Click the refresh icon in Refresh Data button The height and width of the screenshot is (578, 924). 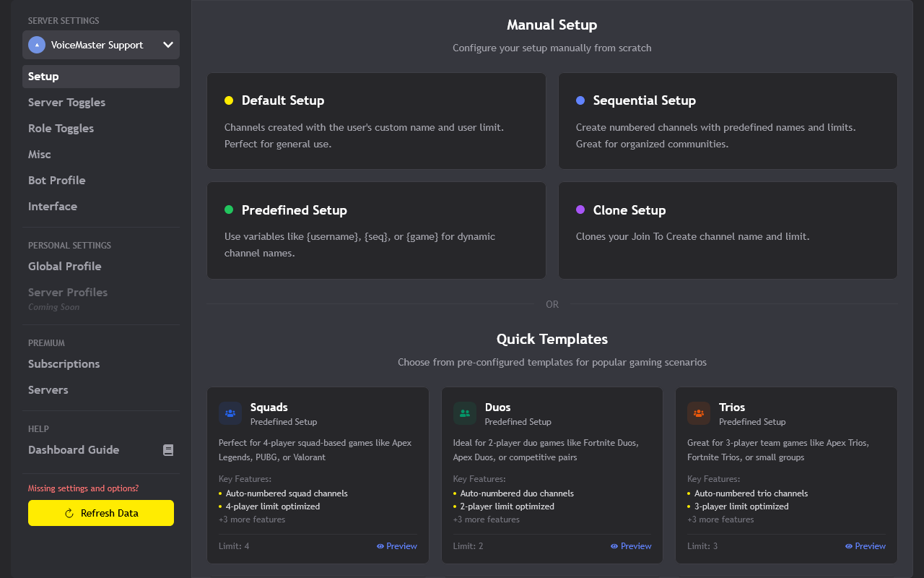(68, 513)
